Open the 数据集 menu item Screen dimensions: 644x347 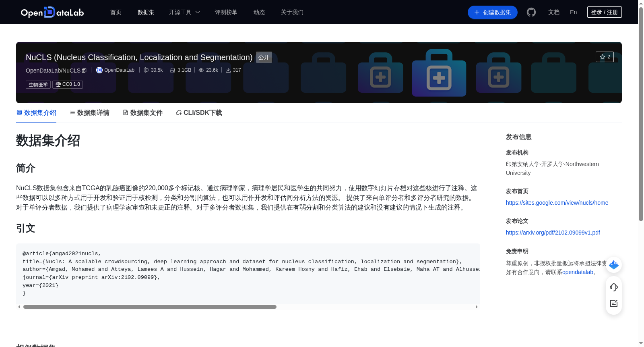[146, 12]
